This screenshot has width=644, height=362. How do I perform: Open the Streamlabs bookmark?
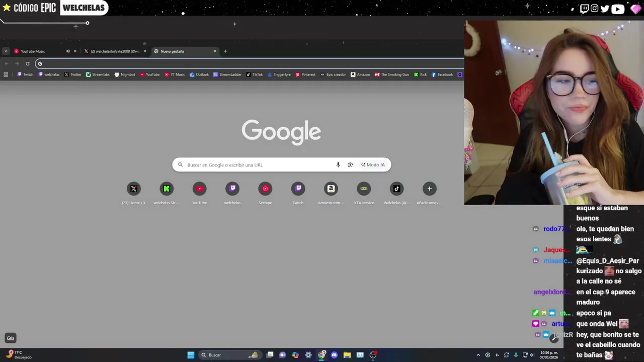coord(98,74)
